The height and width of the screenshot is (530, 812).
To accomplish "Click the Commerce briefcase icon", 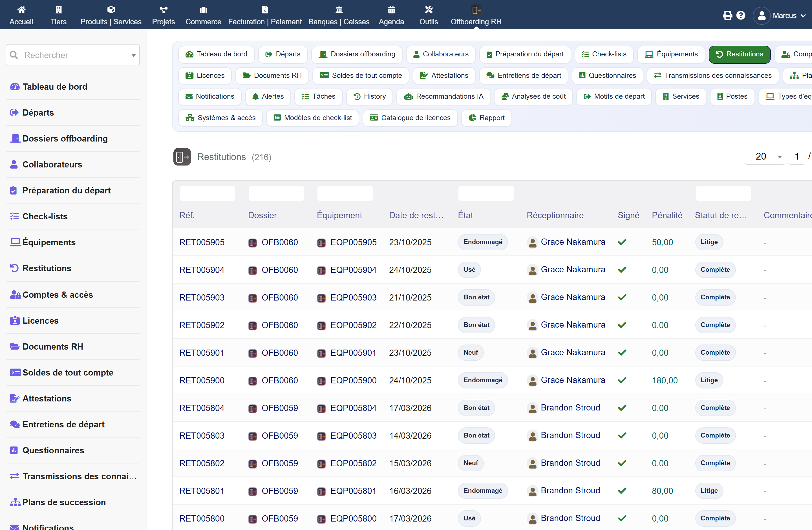I will (203, 10).
